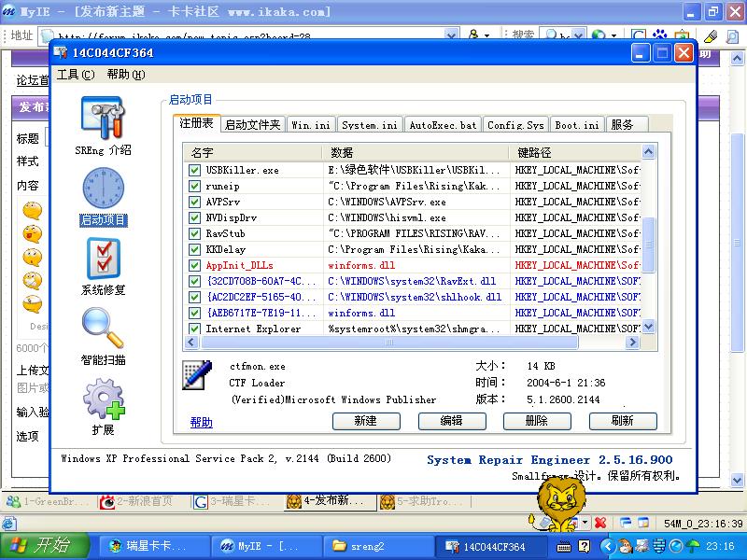Click the green umbrella tray icon

coord(693,546)
